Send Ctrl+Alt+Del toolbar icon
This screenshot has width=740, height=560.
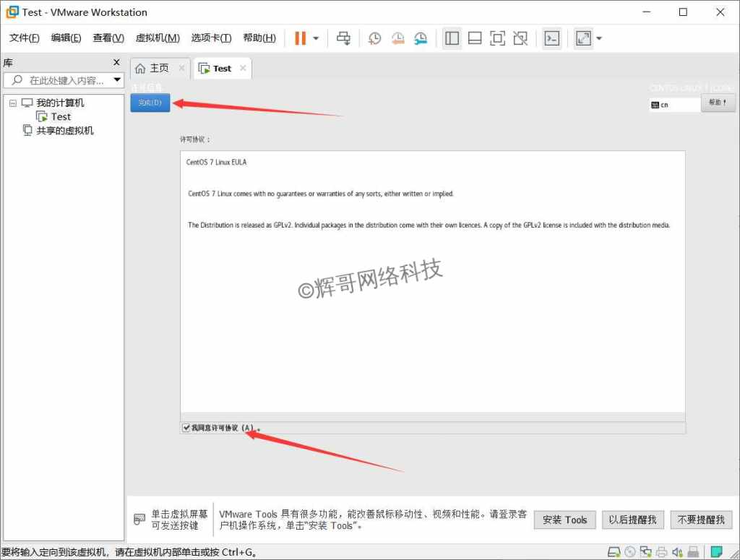343,38
